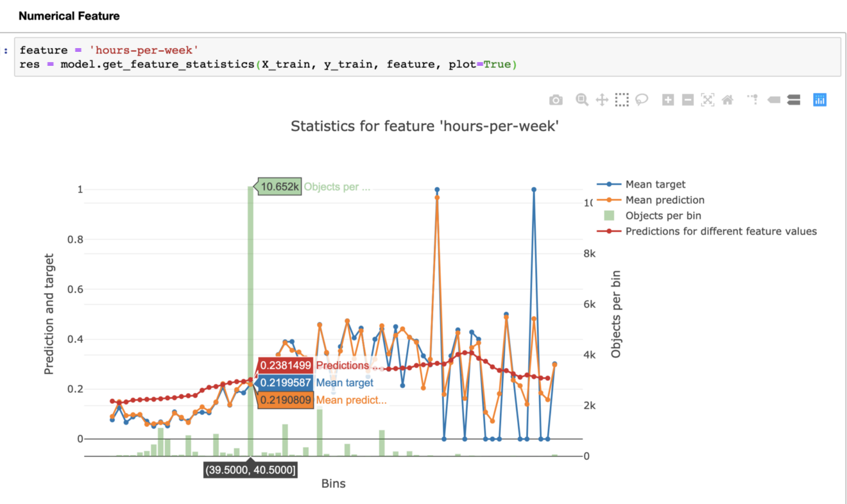Image resolution: width=847 pixels, height=504 pixels.
Task: Activate Lasso Select tool
Action: [642, 100]
